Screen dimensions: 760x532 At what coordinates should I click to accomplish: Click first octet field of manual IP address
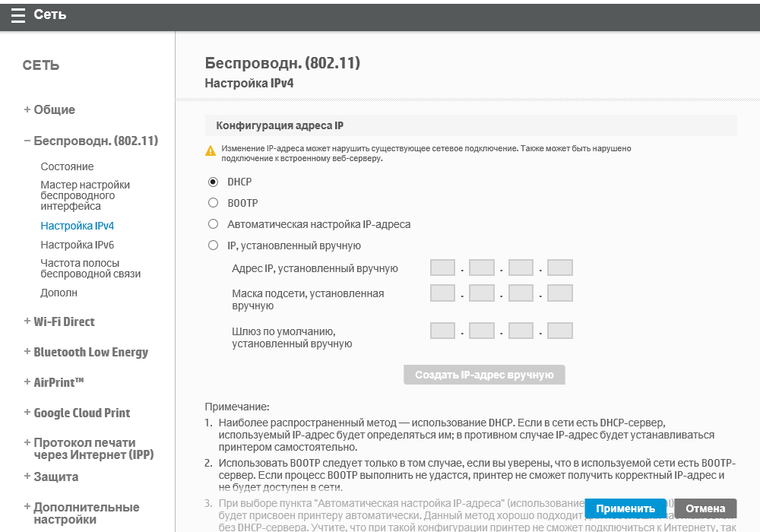coord(442,268)
